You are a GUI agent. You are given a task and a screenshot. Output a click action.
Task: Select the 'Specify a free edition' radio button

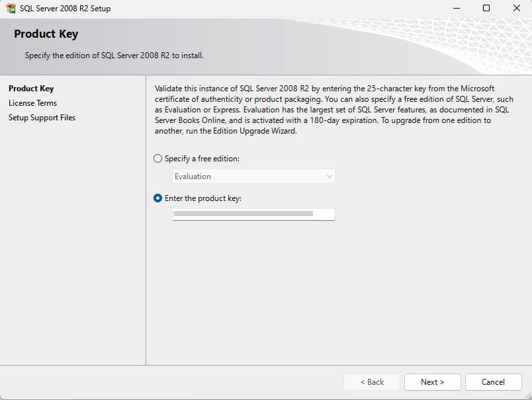point(157,159)
